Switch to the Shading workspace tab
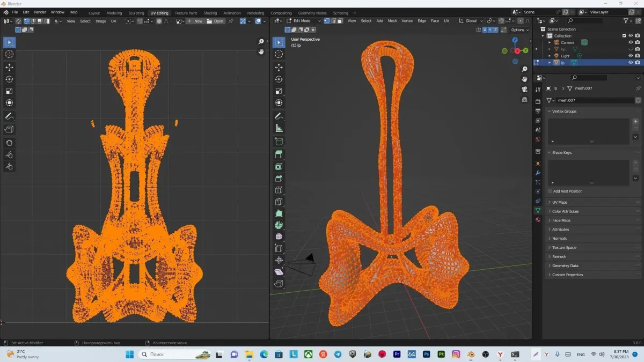 tap(210, 13)
